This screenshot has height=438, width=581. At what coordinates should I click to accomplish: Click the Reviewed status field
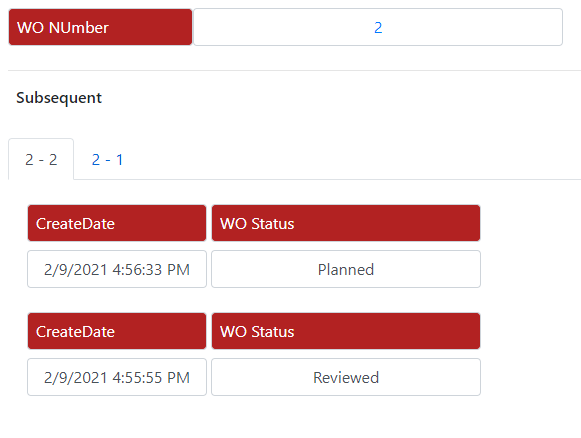tap(346, 377)
